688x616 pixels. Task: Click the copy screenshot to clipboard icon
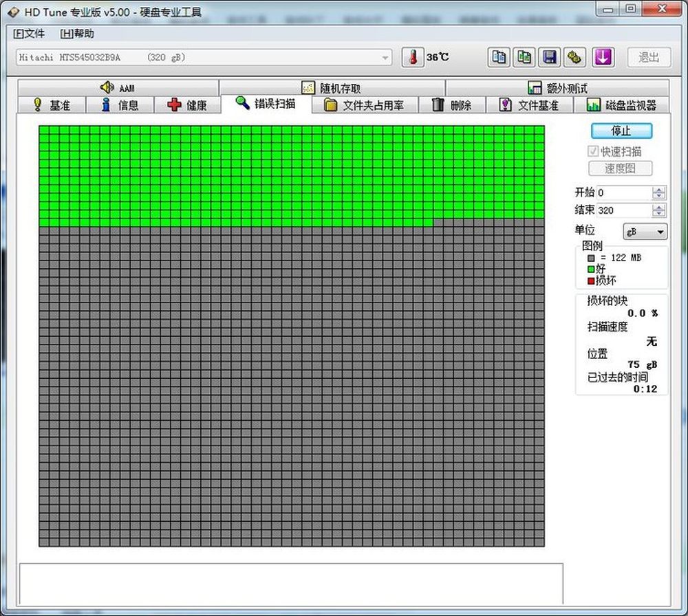(524, 57)
